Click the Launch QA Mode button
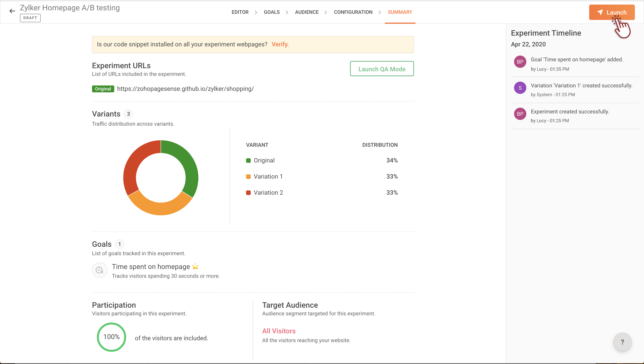Screen dimensions: 644x364 pos(382,69)
